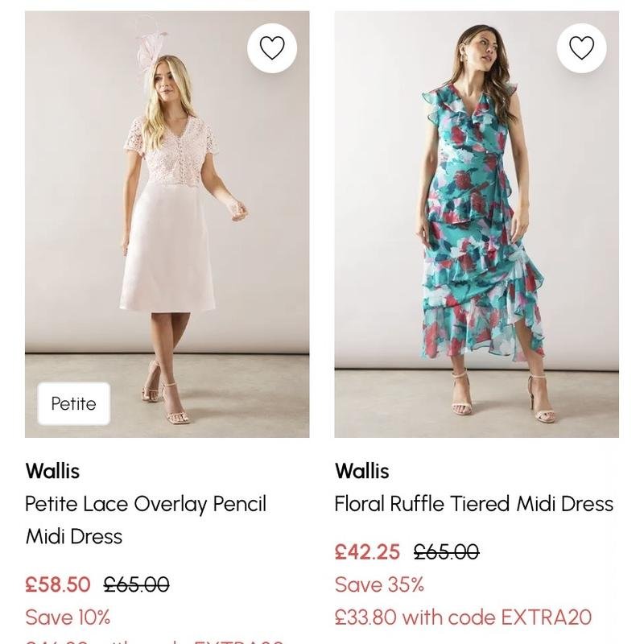Click the Save 35% label

point(379,584)
